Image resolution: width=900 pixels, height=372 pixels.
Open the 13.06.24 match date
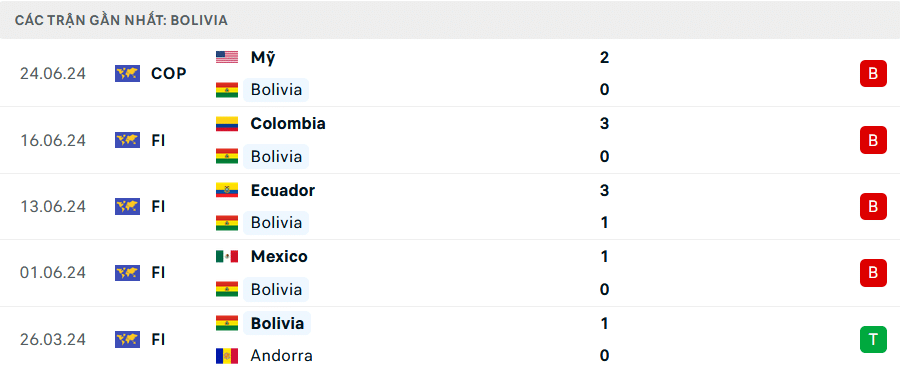[52, 207]
